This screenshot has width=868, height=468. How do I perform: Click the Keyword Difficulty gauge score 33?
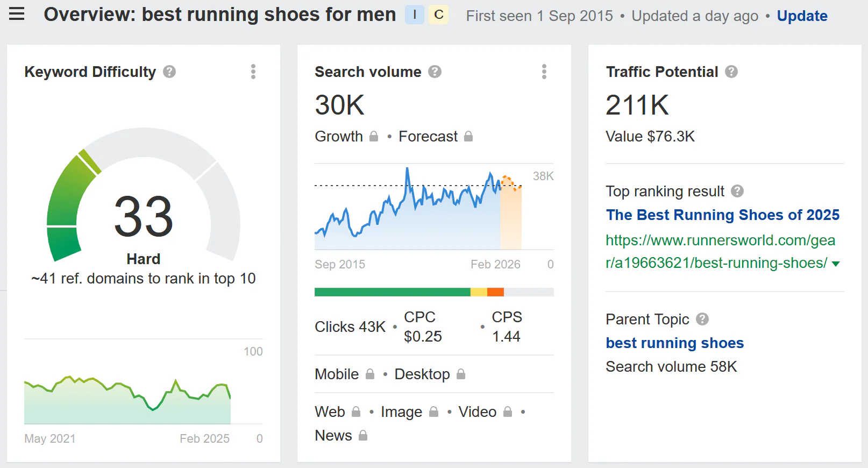144,216
